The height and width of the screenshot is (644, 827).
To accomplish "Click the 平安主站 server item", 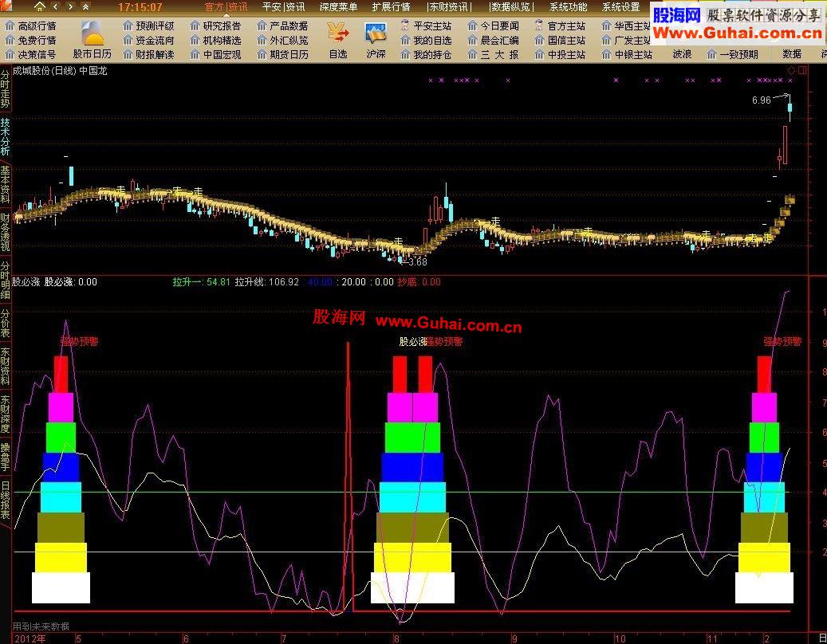I will [x=426, y=26].
